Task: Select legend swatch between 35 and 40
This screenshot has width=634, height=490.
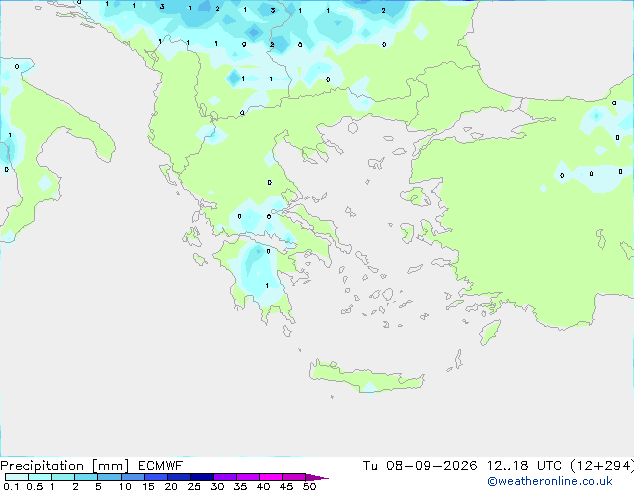Action: point(247,477)
